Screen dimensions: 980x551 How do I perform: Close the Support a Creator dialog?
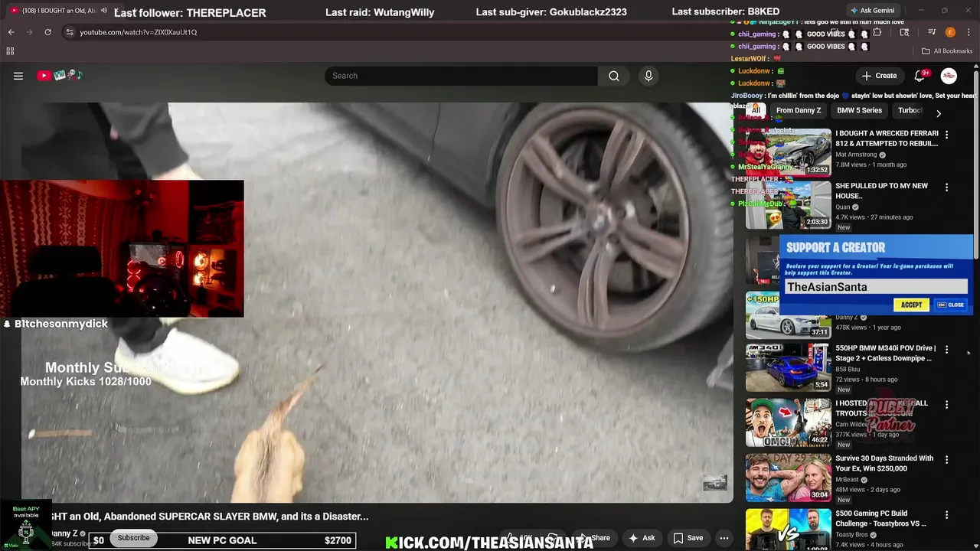[951, 305]
